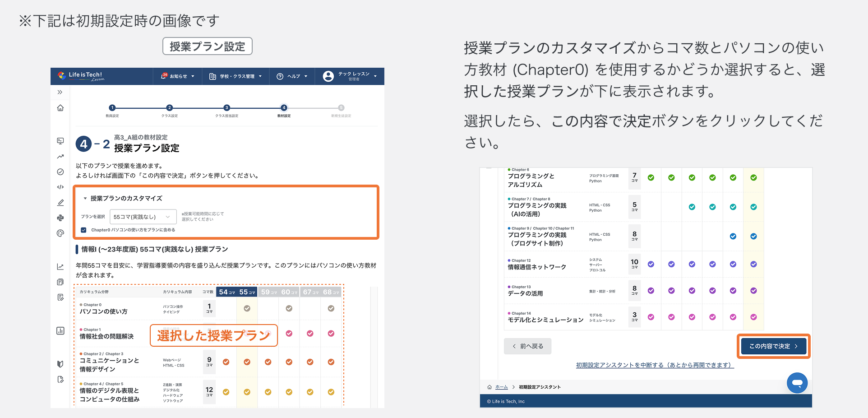Image resolution: width=868 pixels, height=418 pixels.
Task: Select the 59コマ 60コマ column header
Action: (x=279, y=292)
